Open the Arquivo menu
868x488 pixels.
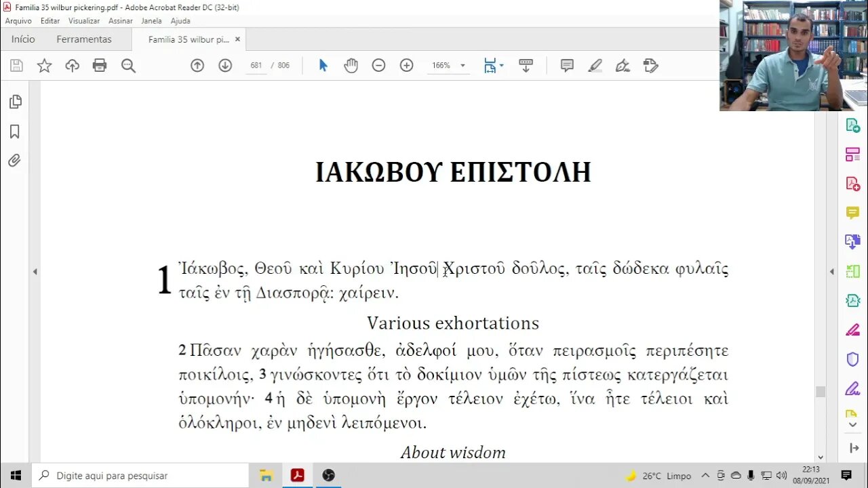pyautogui.click(x=18, y=21)
